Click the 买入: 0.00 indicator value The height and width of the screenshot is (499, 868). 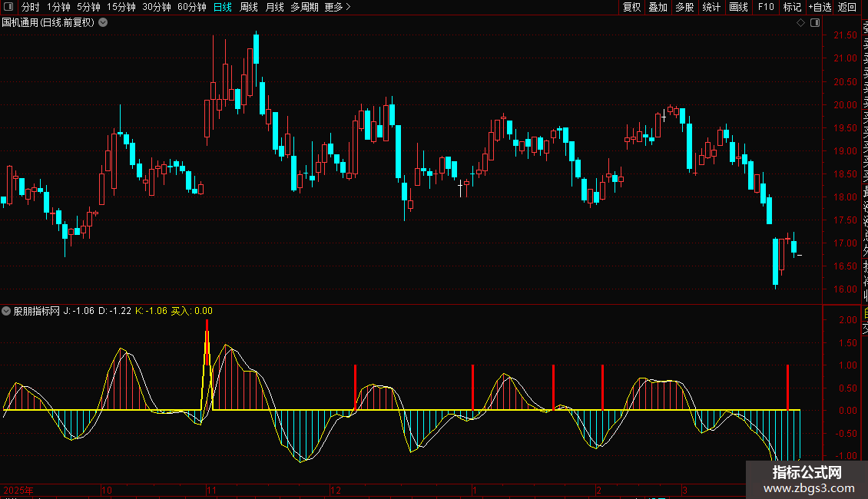pos(191,311)
